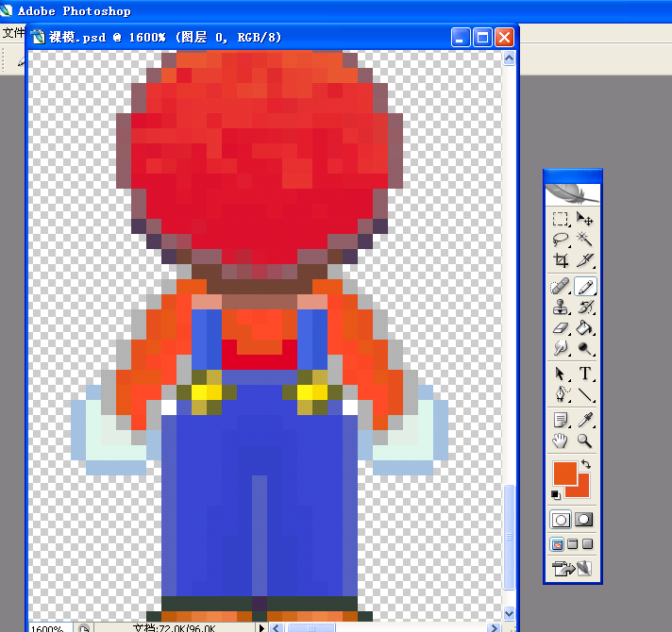
Task: Select the Move tool
Action: tap(584, 219)
